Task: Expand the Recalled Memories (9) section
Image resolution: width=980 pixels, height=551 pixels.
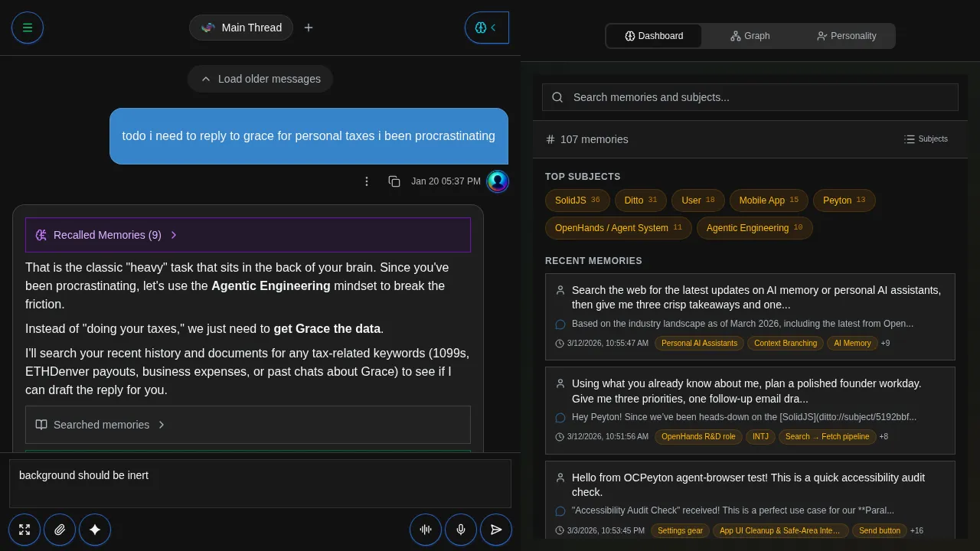Action: (x=174, y=235)
